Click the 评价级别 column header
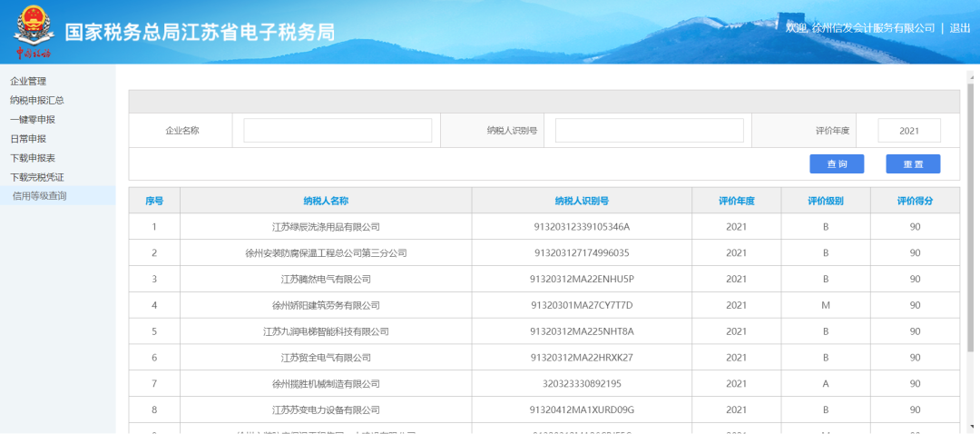The height and width of the screenshot is (434, 980). 826,201
